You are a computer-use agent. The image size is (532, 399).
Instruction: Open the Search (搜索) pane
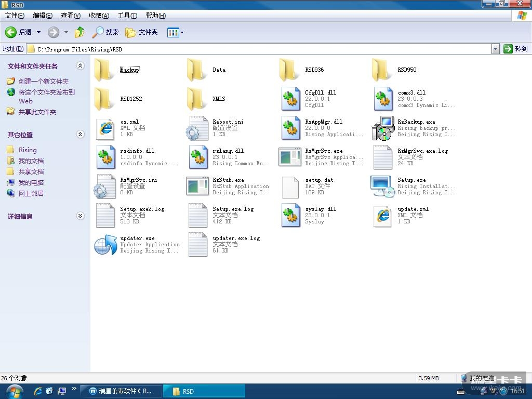point(105,32)
